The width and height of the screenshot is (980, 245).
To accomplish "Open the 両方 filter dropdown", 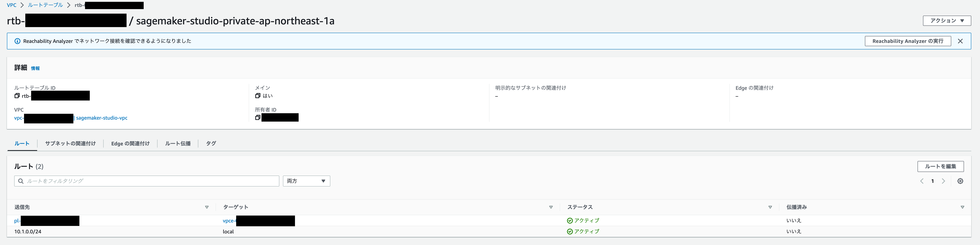I will 306,181.
